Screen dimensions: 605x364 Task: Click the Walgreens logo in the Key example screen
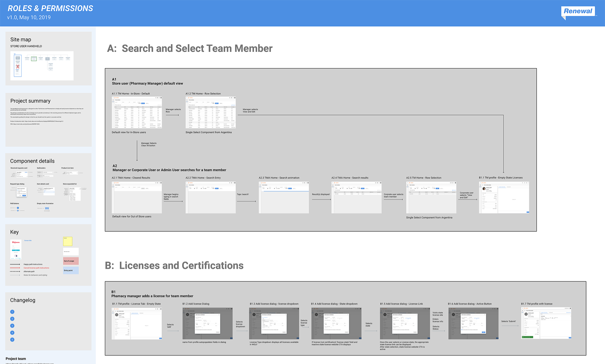pyautogui.click(x=16, y=243)
